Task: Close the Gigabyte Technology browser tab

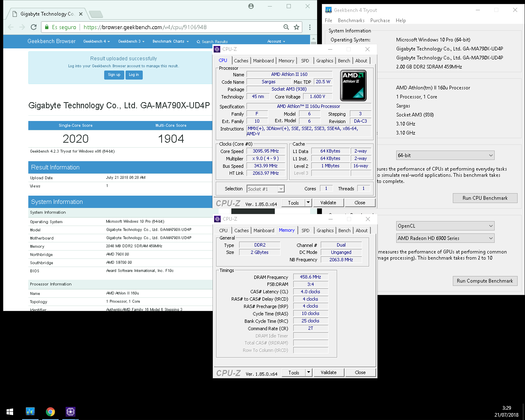Action: click(x=81, y=14)
